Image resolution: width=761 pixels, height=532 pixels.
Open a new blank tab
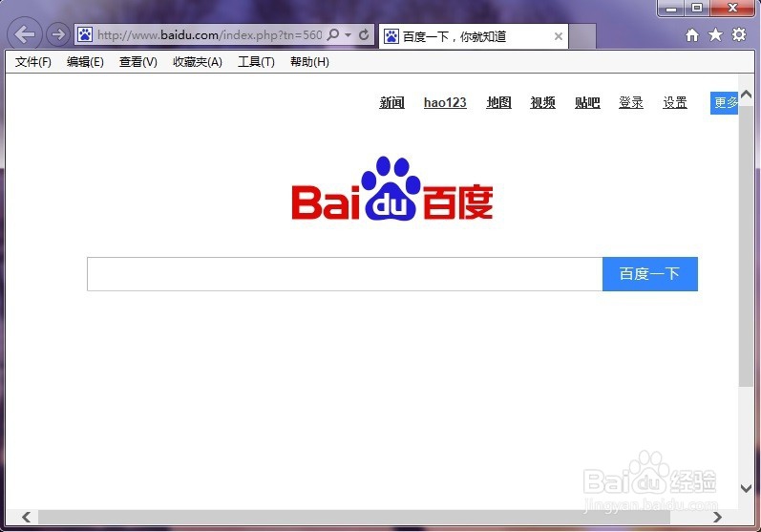click(x=582, y=36)
